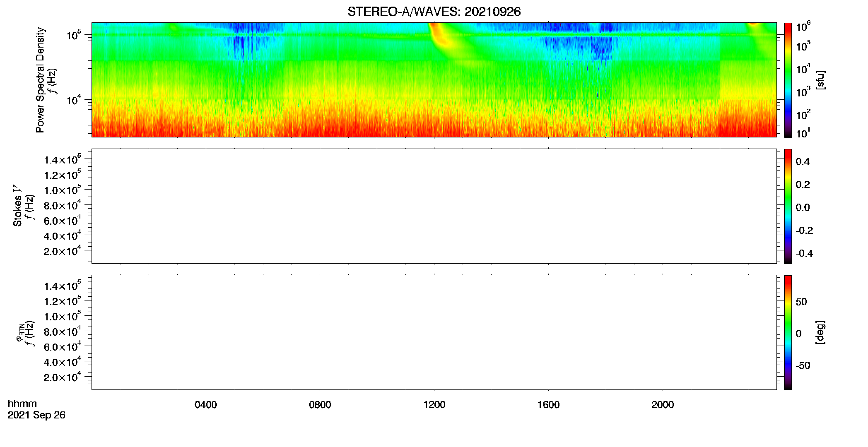Click the Stokes V axis label
Image resolution: width=868 pixels, height=447 pixels.
coord(17,206)
